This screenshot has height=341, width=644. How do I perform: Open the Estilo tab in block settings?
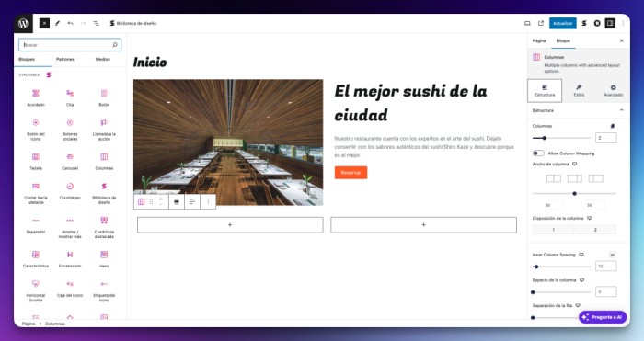tap(579, 91)
